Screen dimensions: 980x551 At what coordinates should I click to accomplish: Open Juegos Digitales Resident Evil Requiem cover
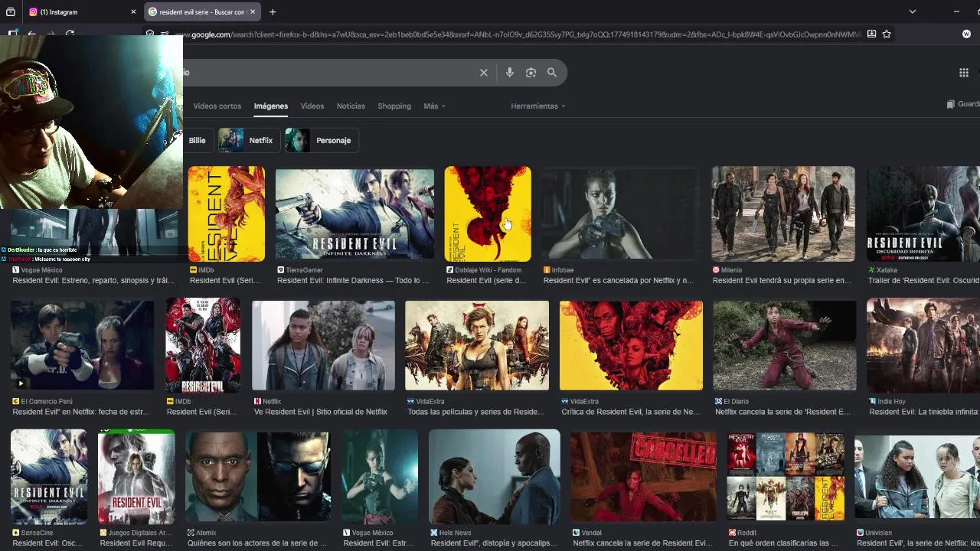click(x=136, y=477)
